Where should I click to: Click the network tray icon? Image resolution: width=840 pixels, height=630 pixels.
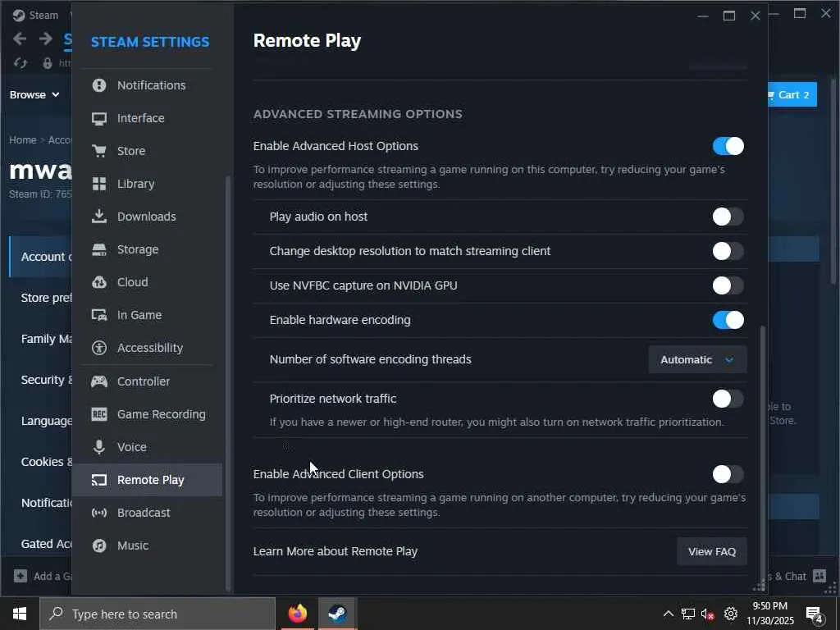688,614
